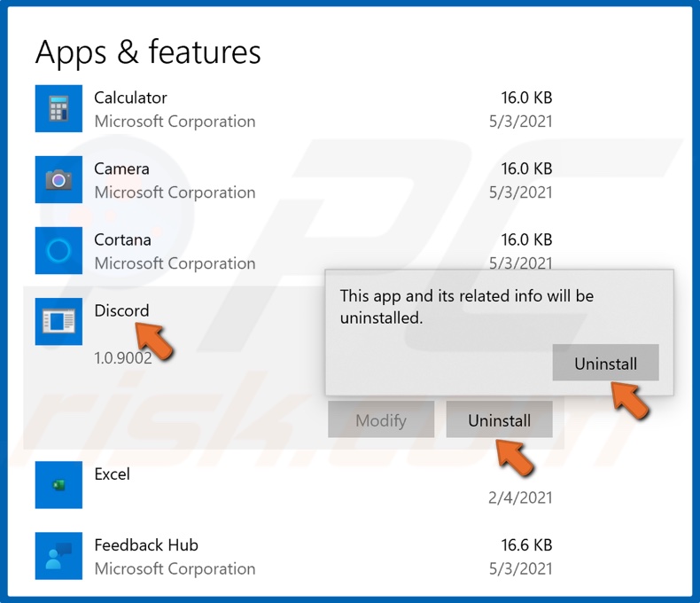Click Excel's install date 2/4/2021
The height and width of the screenshot is (603, 700).
(x=520, y=497)
